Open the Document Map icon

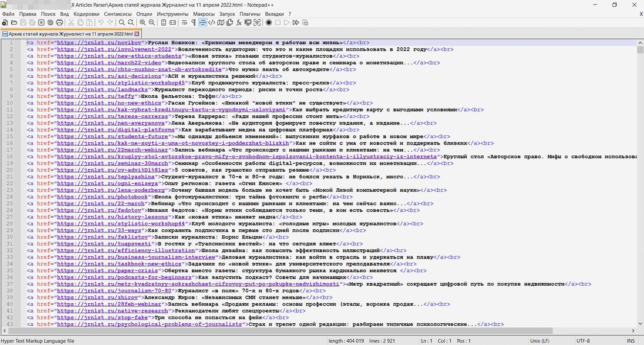click(221, 23)
